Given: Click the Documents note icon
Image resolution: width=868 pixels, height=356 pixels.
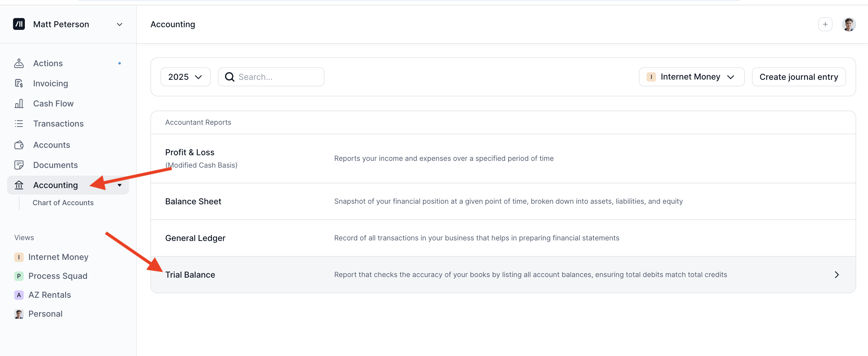Looking at the screenshot, I should click(19, 165).
